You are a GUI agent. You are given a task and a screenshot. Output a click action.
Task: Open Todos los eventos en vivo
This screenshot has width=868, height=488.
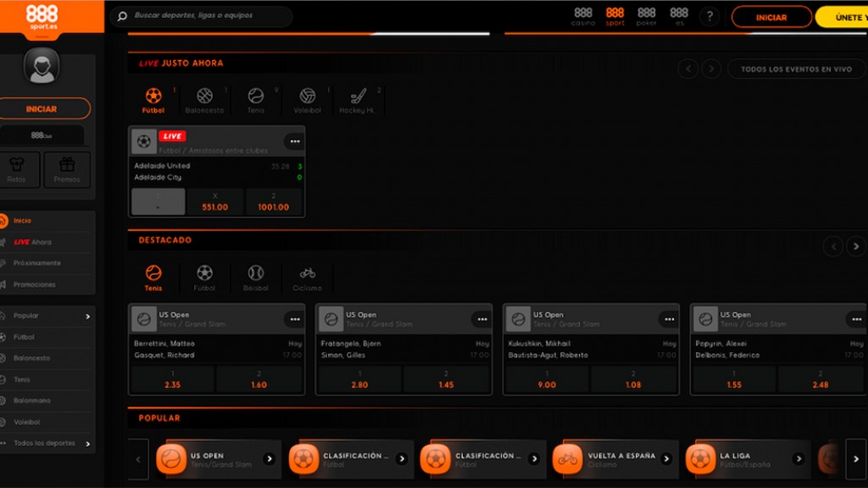click(796, 69)
